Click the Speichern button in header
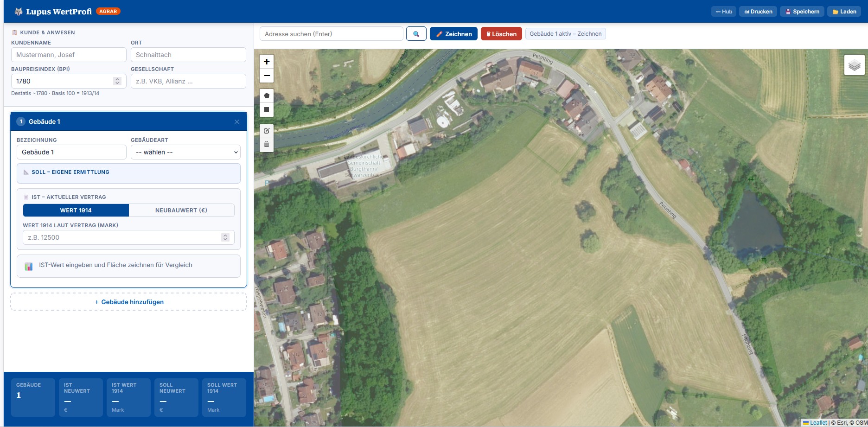Screen dimensions: 868x427 pos(802,12)
